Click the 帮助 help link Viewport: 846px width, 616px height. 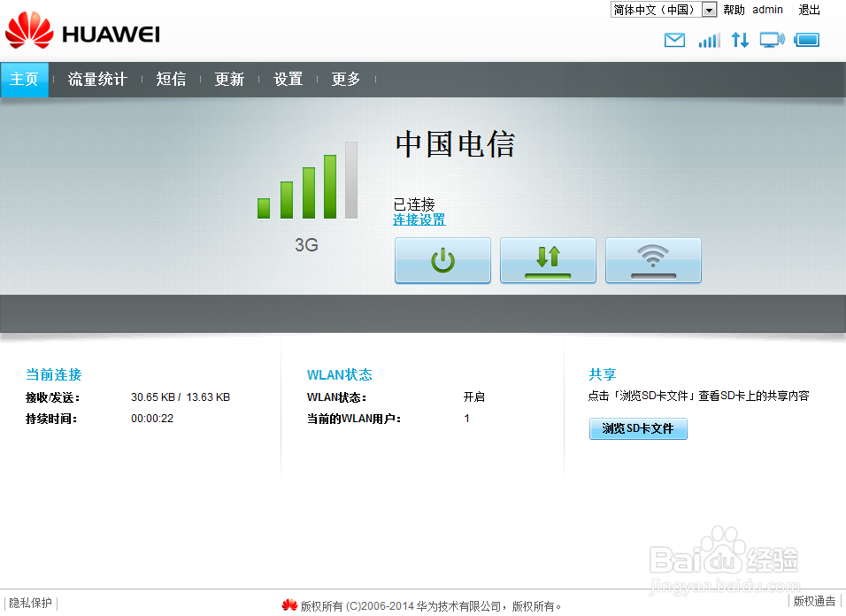point(734,10)
